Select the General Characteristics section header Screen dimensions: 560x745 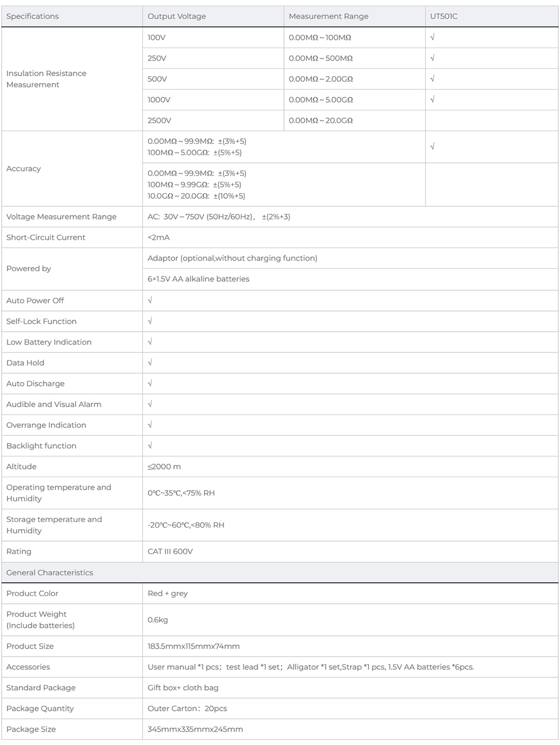(x=50, y=572)
